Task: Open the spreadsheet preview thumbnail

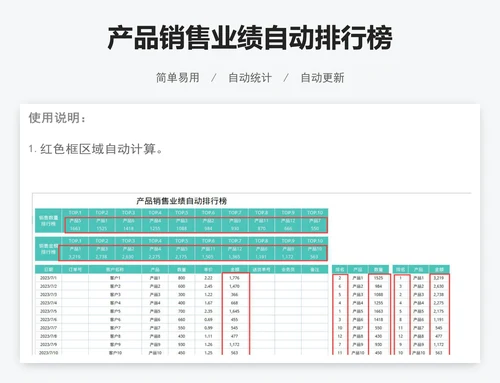Action: click(x=252, y=273)
